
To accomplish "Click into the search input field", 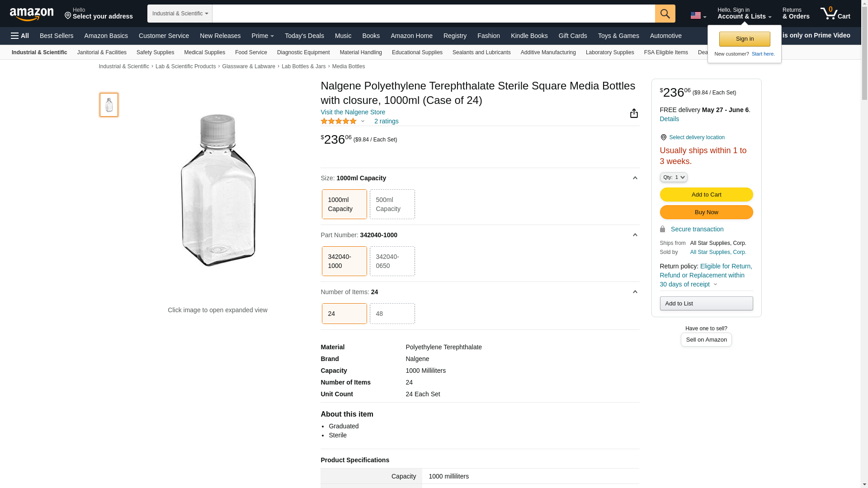I will click(x=433, y=14).
